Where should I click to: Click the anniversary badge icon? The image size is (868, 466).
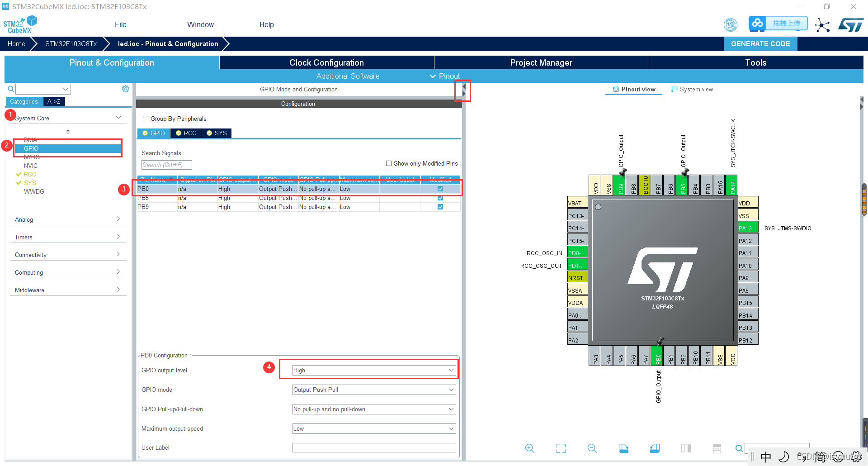click(x=731, y=24)
